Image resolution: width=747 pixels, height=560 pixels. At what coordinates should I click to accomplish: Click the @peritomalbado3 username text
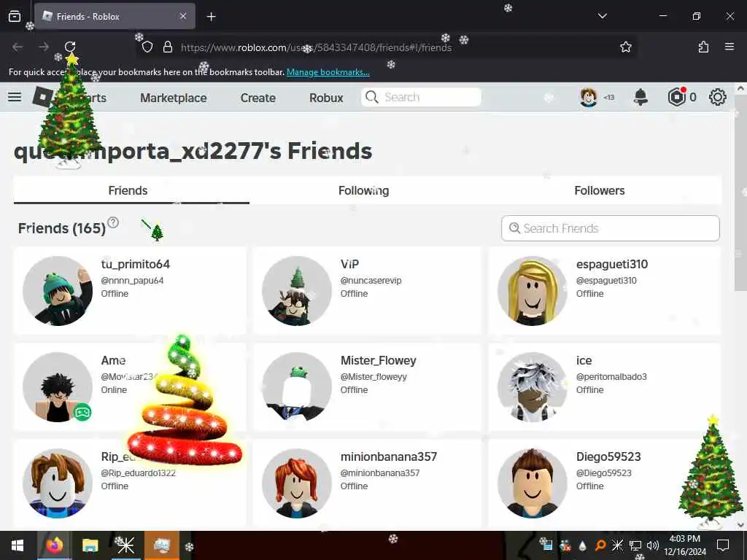(611, 377)
